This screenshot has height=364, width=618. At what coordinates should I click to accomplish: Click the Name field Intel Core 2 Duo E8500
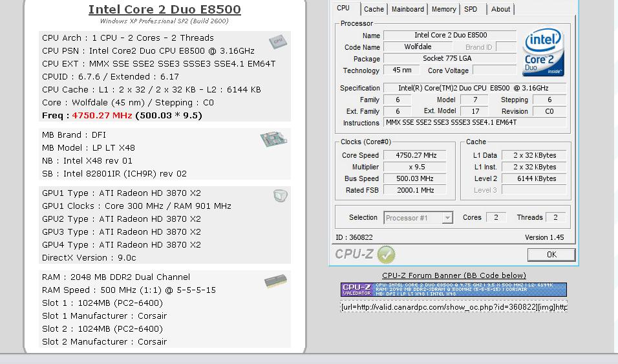click(x=450, y=35)
